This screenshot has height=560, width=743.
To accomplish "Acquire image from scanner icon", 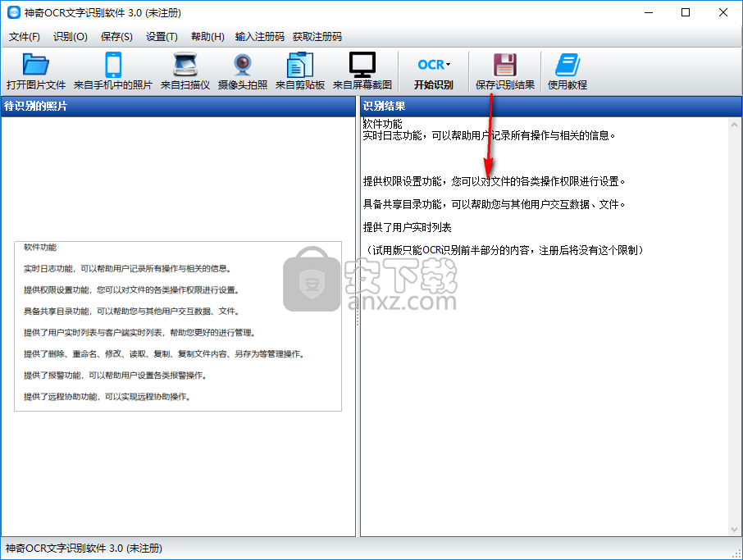I will tap(185, 65).
